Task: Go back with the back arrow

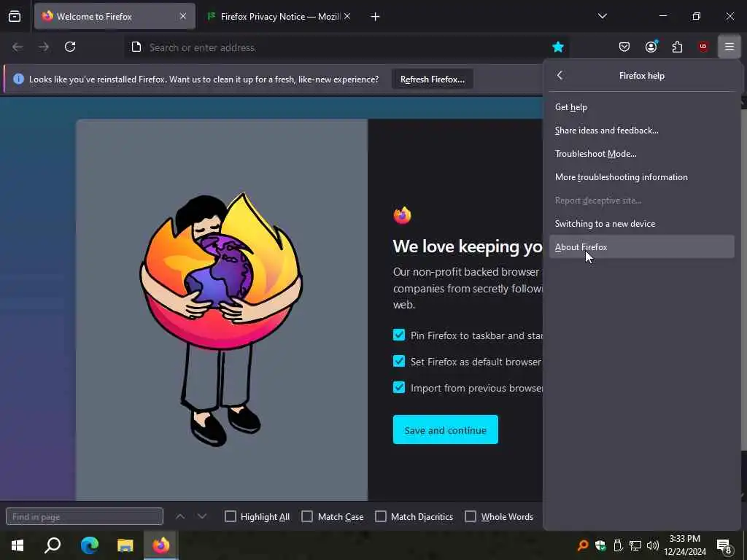Action: (18, 47)
